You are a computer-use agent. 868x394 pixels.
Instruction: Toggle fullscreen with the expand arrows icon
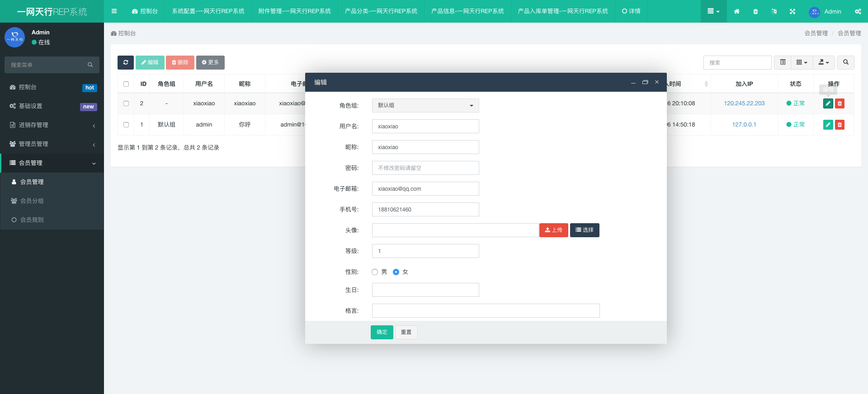[x=793, y=11]
